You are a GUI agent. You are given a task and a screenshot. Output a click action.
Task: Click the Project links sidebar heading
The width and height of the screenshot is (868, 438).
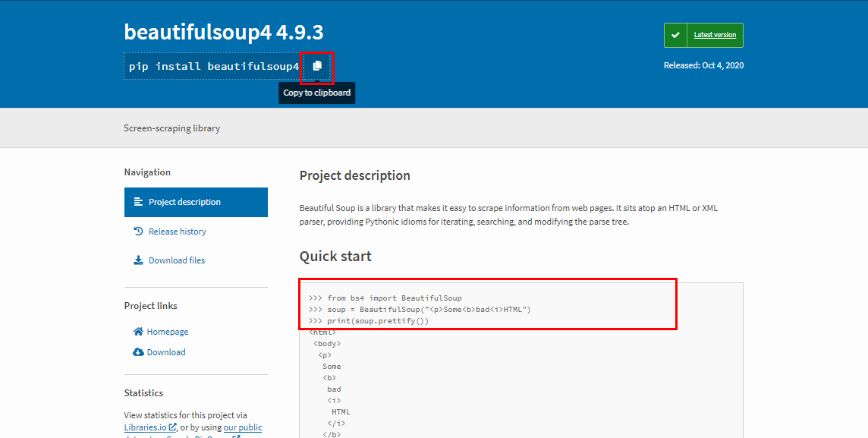point(150,306)
